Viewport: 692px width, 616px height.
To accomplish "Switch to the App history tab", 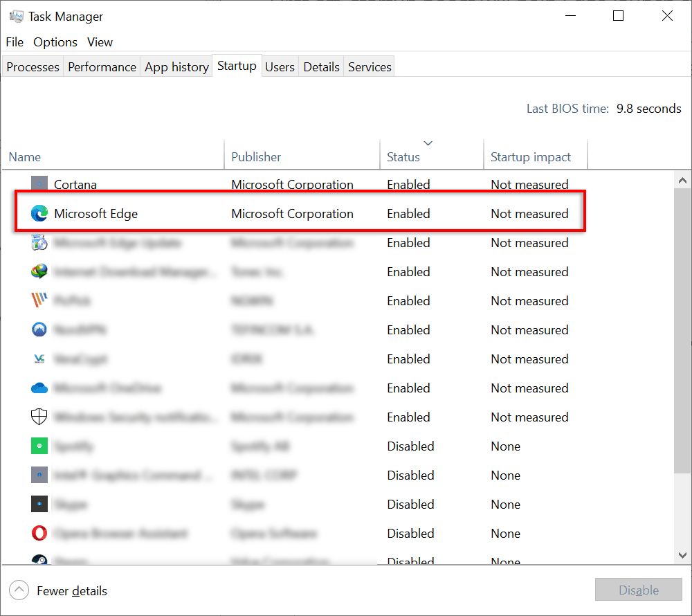I will (x=176, y=66).
